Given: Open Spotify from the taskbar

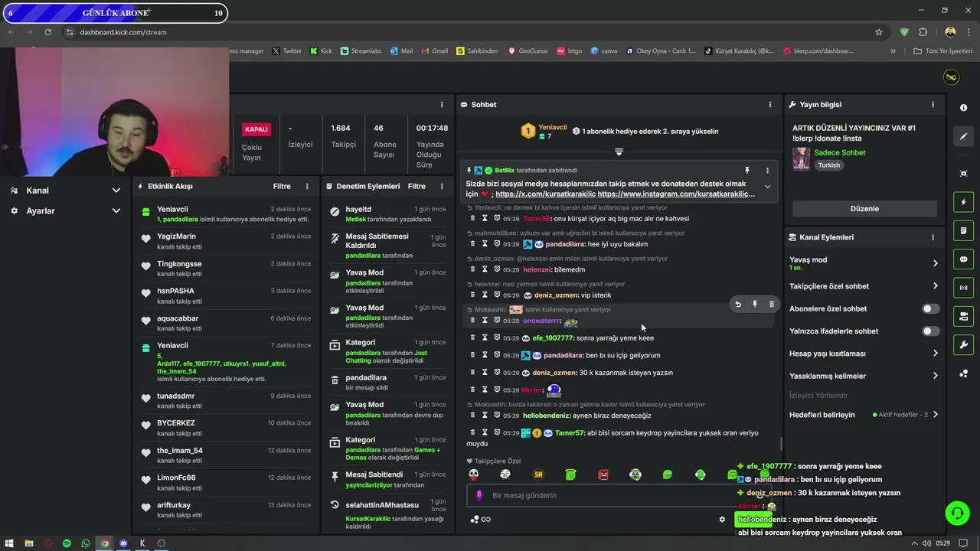Looking at the screenshot, I should pos(67,543).
